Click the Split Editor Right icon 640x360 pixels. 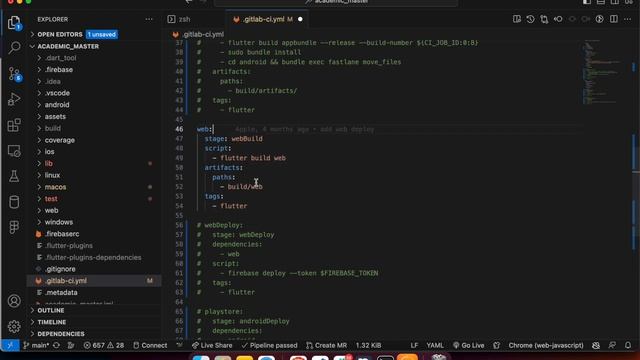coord(613,19)
